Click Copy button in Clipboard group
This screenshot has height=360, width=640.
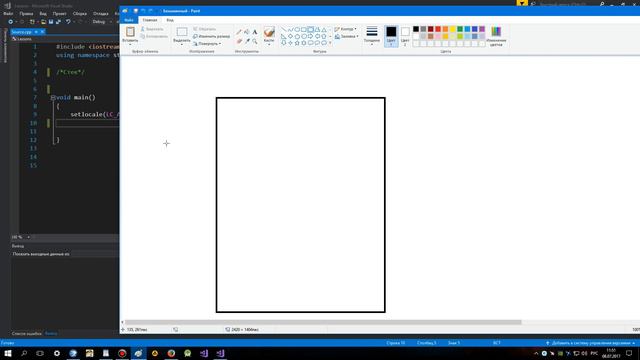point(153,36)
